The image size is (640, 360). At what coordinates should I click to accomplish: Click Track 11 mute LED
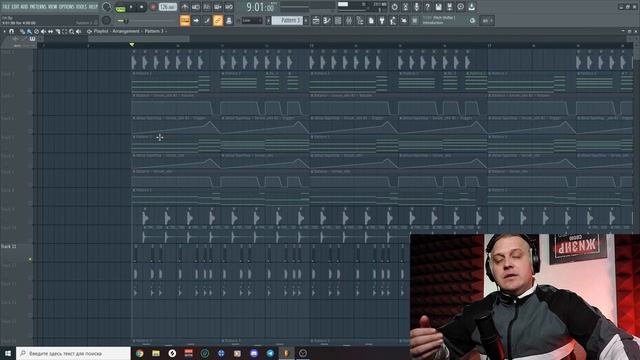click(x=30, y=259)
